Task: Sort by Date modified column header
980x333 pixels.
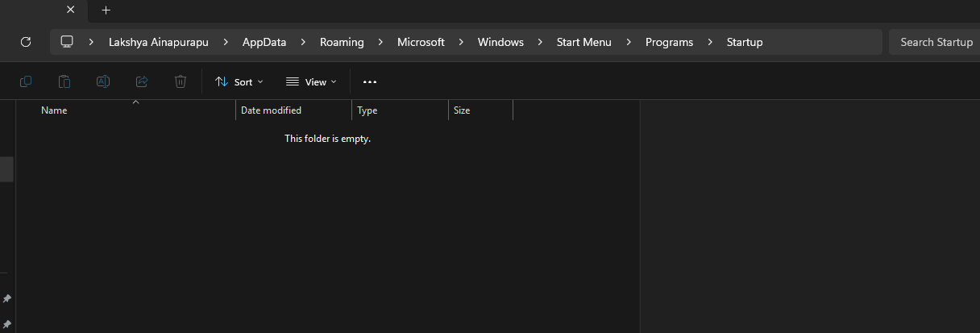Action: (x=294, y=110)
